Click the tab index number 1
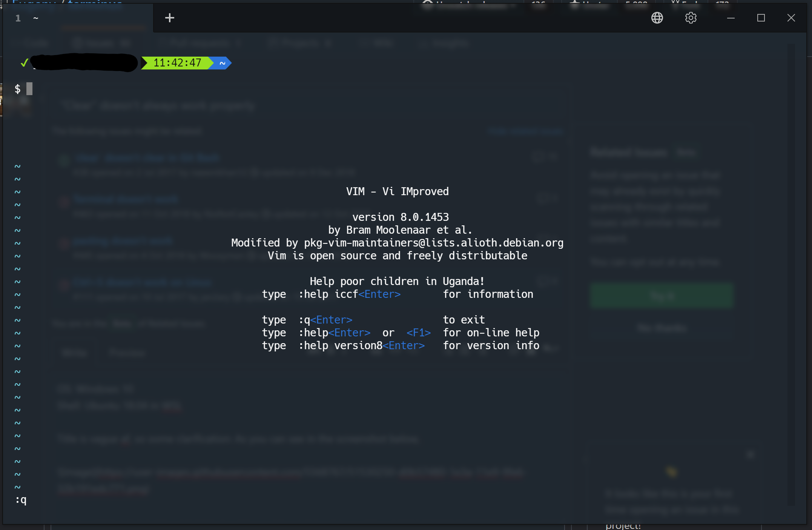 (17, 18)
